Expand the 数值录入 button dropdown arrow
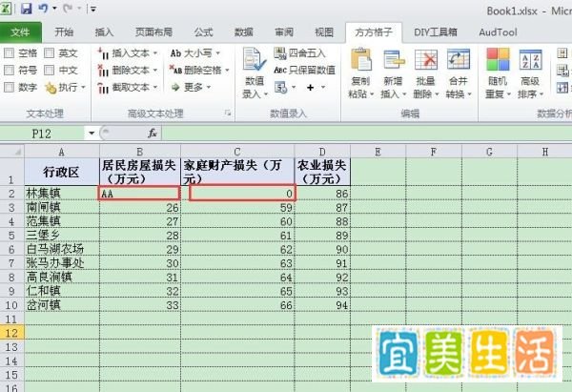 coord(266,94)
